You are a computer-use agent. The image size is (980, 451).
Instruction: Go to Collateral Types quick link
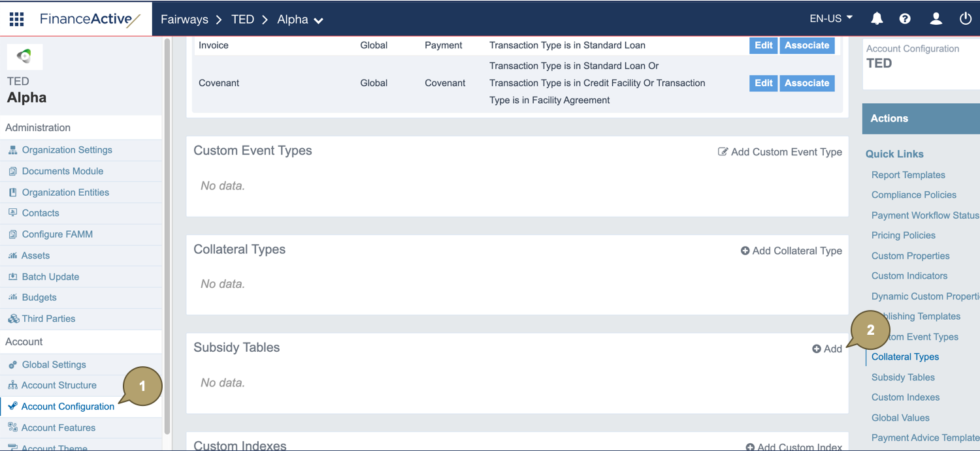pos(905,357)
